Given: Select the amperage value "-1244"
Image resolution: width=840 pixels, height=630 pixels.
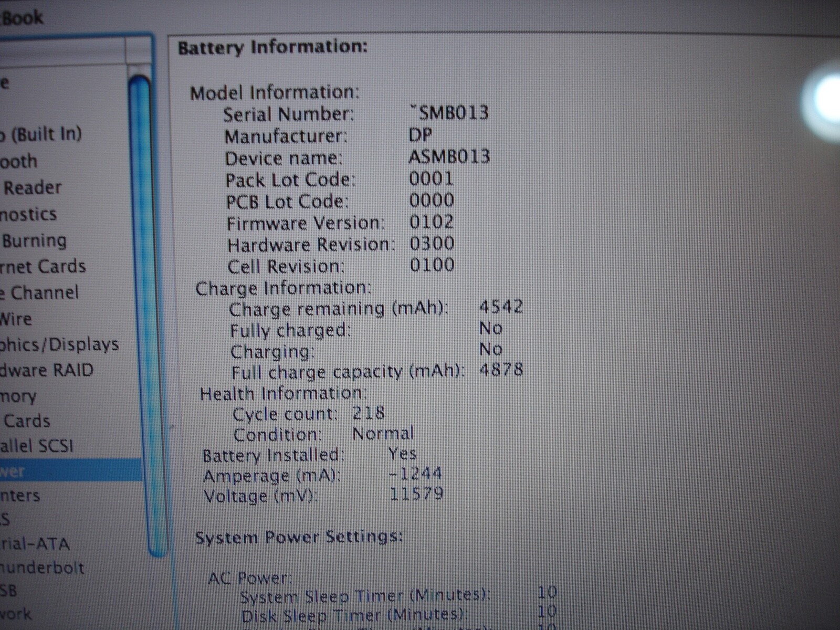Looking at the screenshot, I should click(416, 474).
